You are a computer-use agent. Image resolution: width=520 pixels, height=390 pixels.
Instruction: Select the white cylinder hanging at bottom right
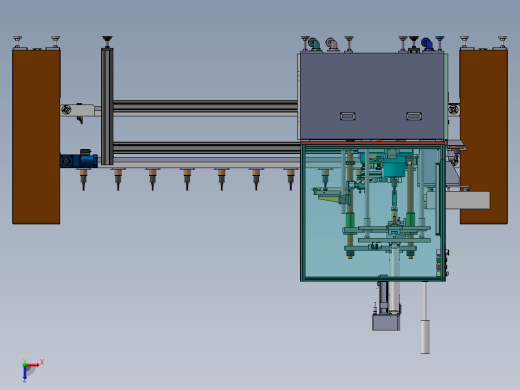[425, 336]
